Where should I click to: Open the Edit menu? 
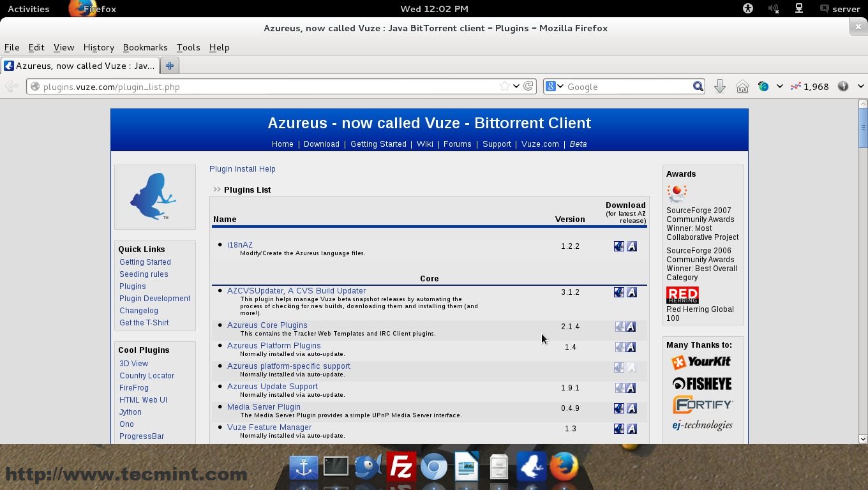pyautogui.click(x=36, y=47)
